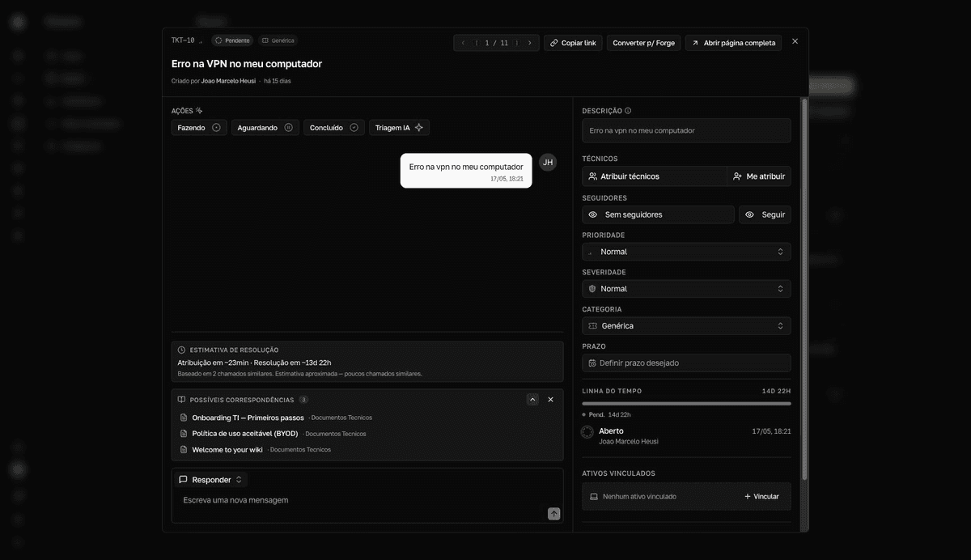Click the JH user avatar
971x560 pixels.
548,163
